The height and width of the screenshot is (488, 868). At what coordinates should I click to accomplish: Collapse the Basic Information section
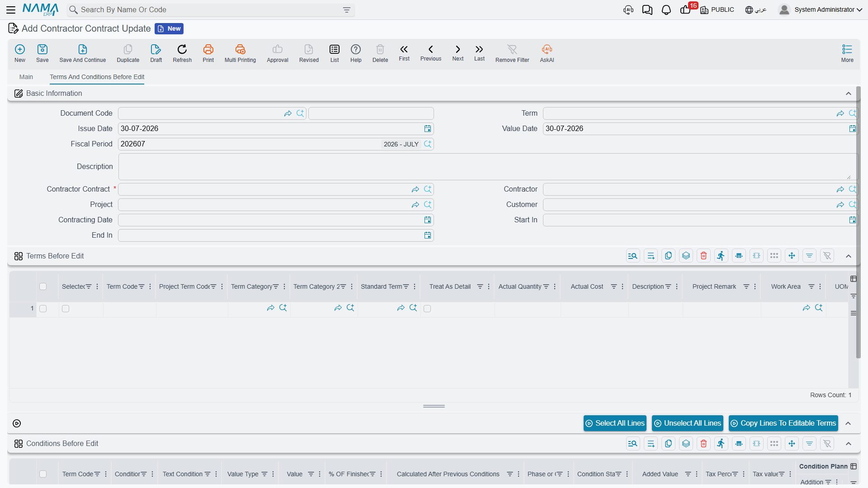(849, 94)
